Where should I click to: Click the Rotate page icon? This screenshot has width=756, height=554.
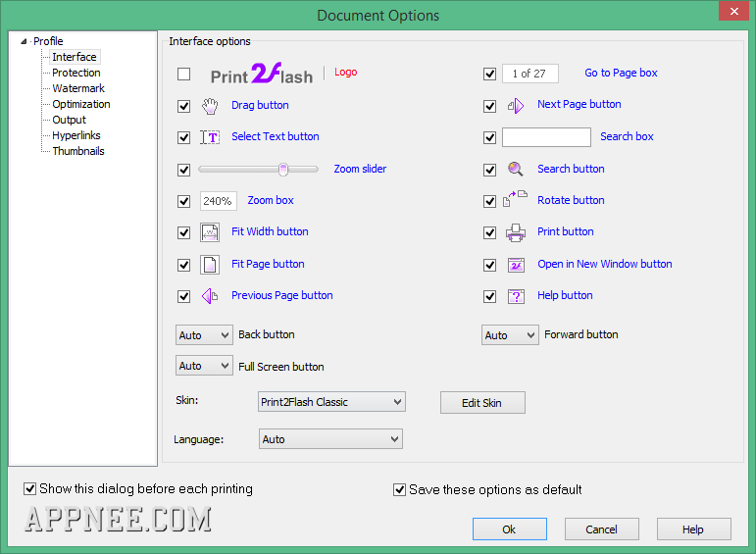point(515,199)
